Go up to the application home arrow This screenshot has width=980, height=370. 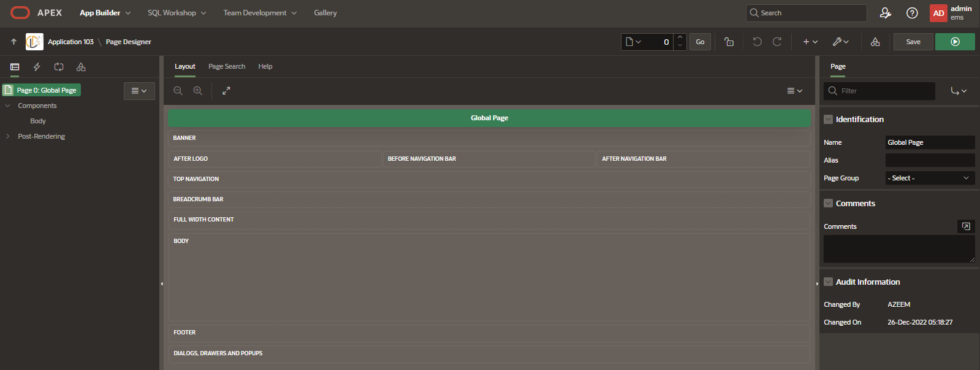pyautogui.click(x=13, y=42)
